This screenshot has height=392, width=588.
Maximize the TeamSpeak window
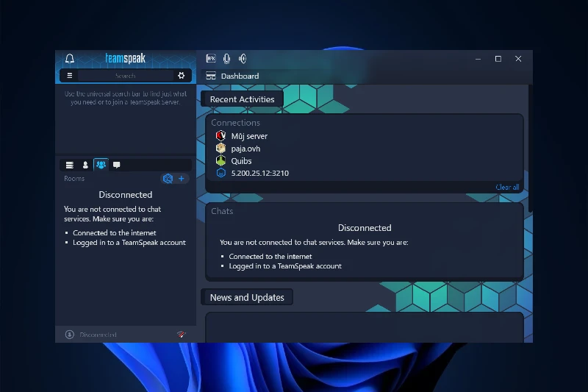[x=498, y=59]
